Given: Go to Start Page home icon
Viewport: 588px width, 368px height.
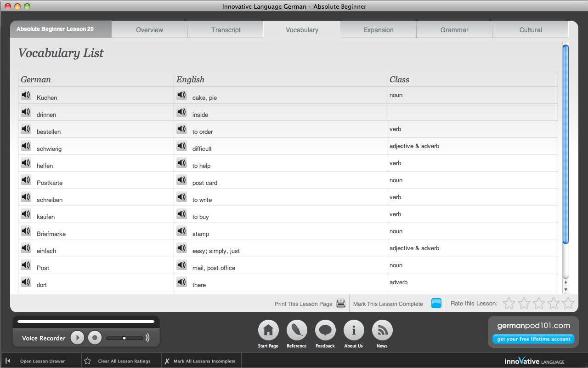Looking at the screenshot, I should click(268, 330).
